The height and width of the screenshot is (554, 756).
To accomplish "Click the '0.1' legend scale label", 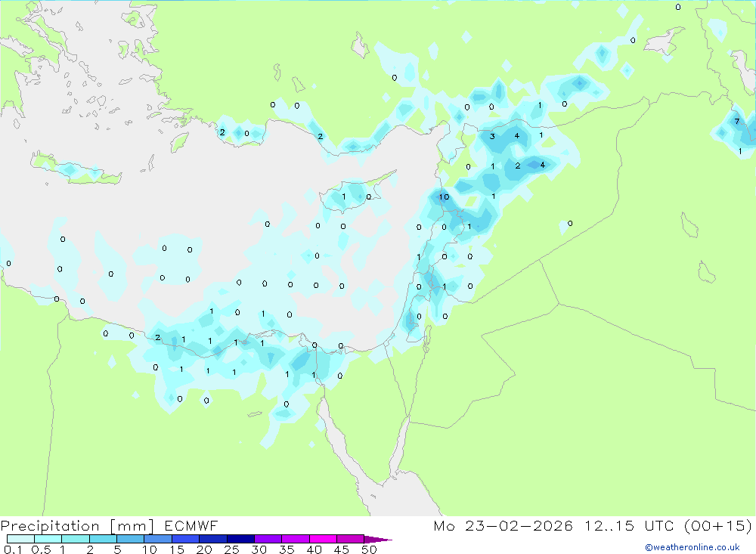I will click(13, 549).
